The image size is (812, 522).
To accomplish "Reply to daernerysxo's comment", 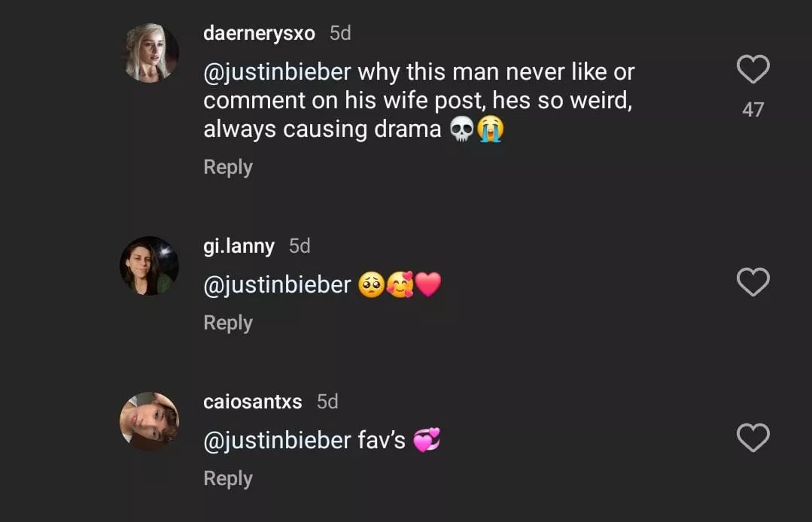I will click(x=228, y=167).
